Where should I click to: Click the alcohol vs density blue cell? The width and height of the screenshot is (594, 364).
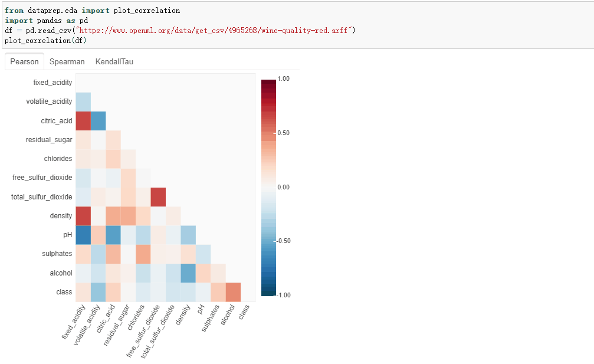coord(188,273)
